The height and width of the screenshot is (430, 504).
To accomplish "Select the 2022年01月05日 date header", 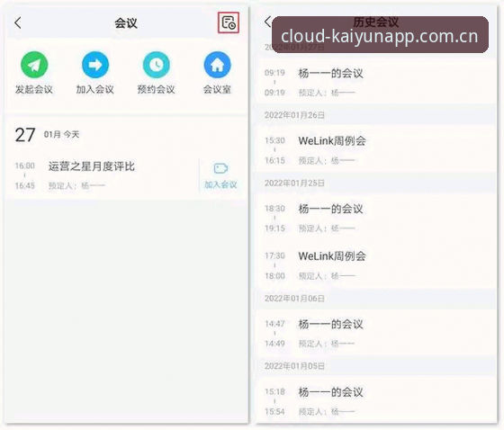I will pyautogui.click(x=294, y=366).
